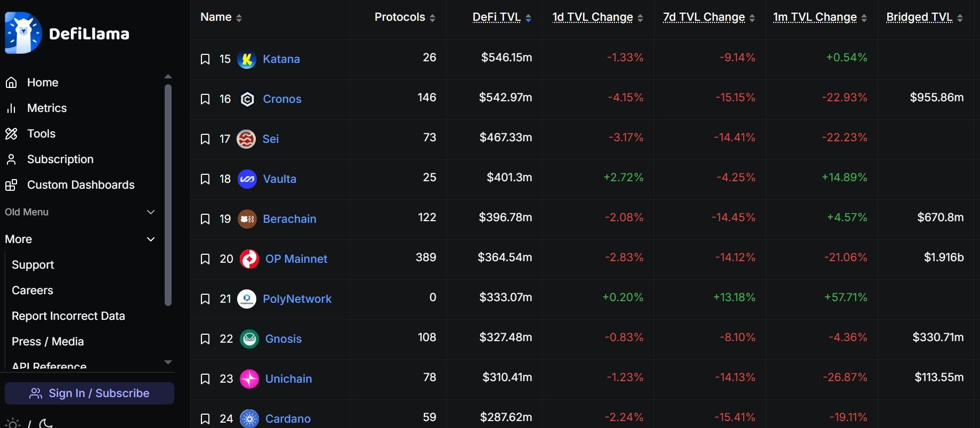The height and width of the screenshot is (428, 980).
Task: Toggle bookmark for Katana row
Action: (x=205, y=59)
